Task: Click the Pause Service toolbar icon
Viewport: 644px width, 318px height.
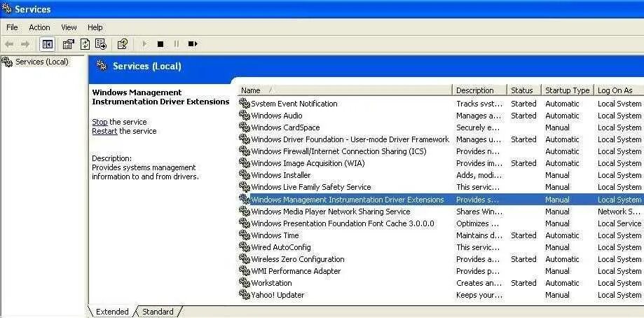Action: (x=176, y=44)
